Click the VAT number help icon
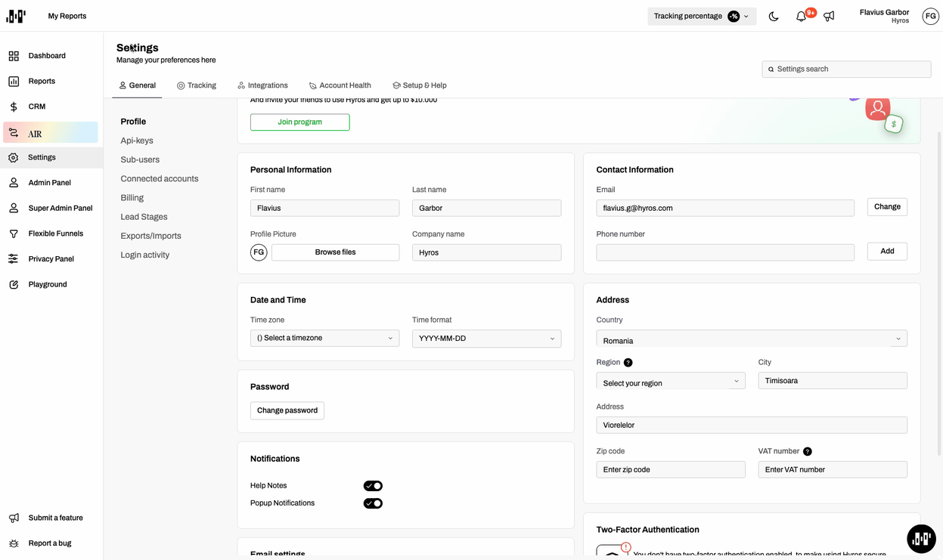Screen dimensions: 943x560 807,452
